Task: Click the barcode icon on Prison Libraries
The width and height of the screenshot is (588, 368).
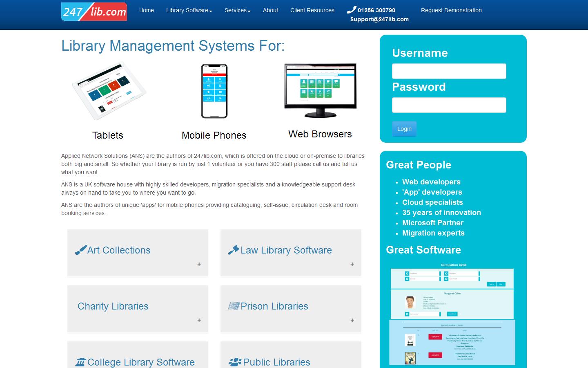Action: (234, 305)
